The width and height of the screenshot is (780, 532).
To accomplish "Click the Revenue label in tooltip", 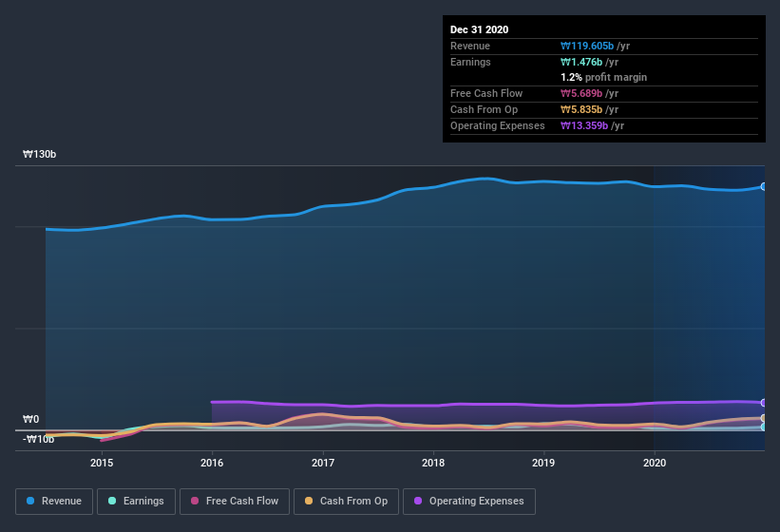I will click(x=470, y=46).
